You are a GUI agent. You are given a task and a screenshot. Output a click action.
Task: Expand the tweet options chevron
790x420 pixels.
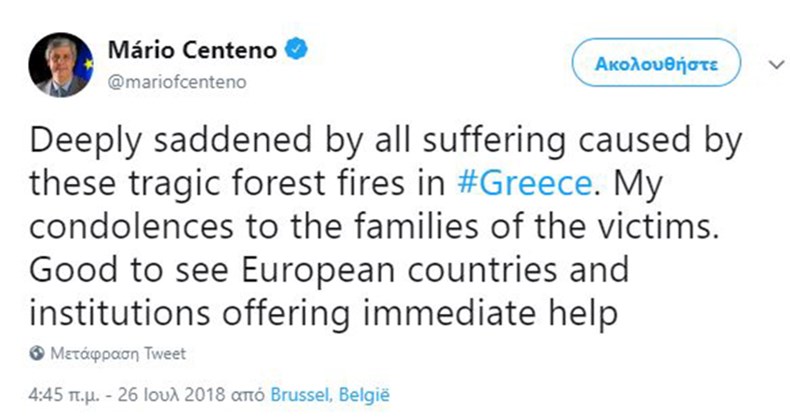pyautogui.click(x=773, y=64)
